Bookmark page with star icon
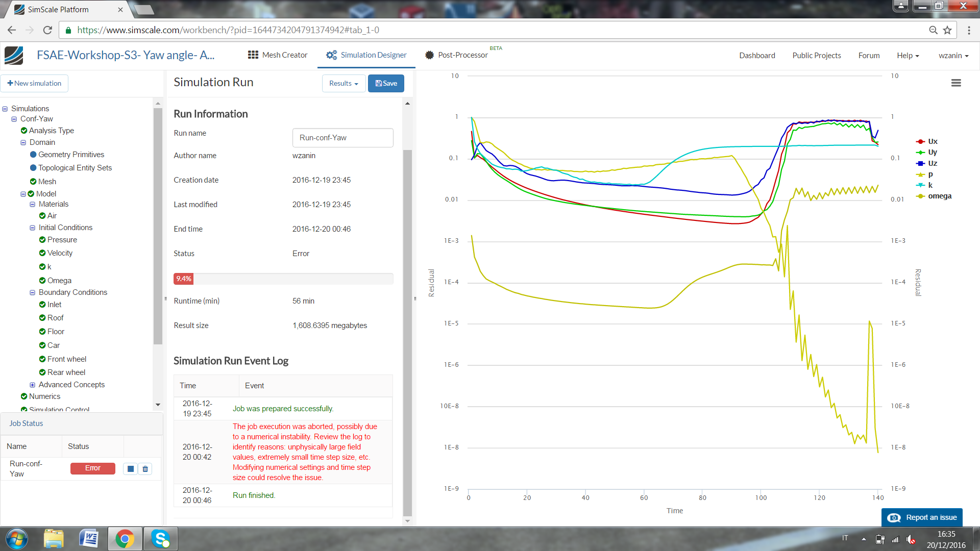The height and width of the screenshot is (551, 980). [947, 30]
